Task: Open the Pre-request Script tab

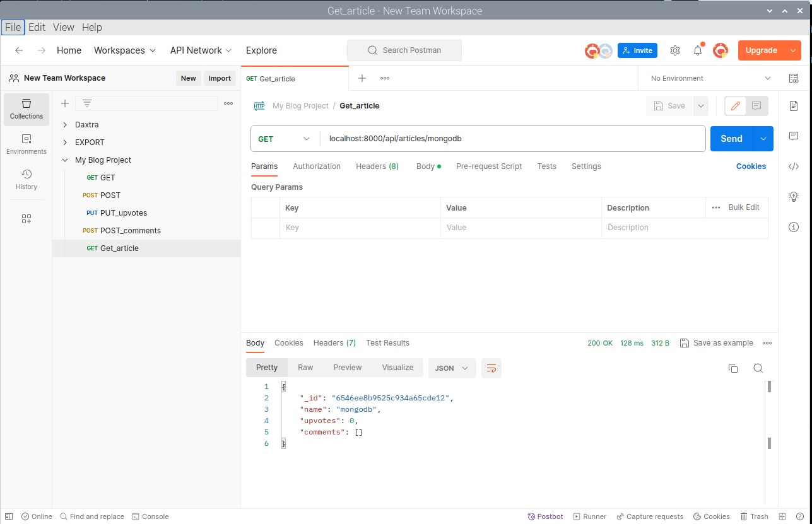Action: [489, 166]
